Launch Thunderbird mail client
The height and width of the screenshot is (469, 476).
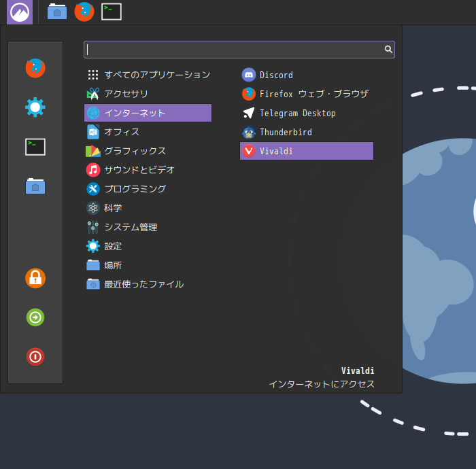click(x=307, y=132)
